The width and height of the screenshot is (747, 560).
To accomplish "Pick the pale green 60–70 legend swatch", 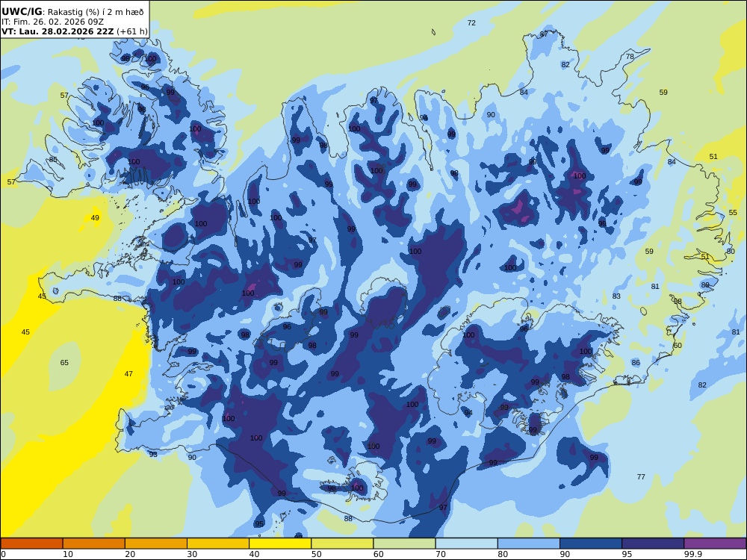I will (x=404, y=544).
